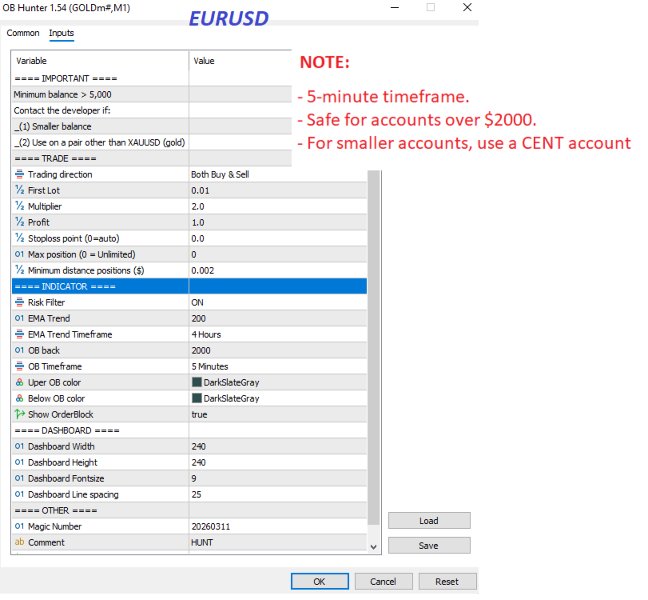The image size is (648, 600).
Task: Click the Stoploss point row icon
Action: tap(19, 238)
